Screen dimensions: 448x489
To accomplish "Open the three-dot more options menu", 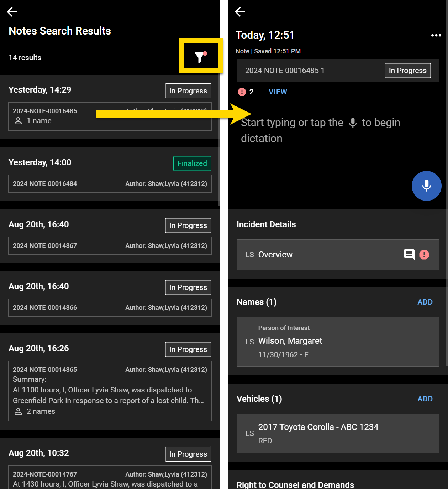I will click(x=436, y=35).
